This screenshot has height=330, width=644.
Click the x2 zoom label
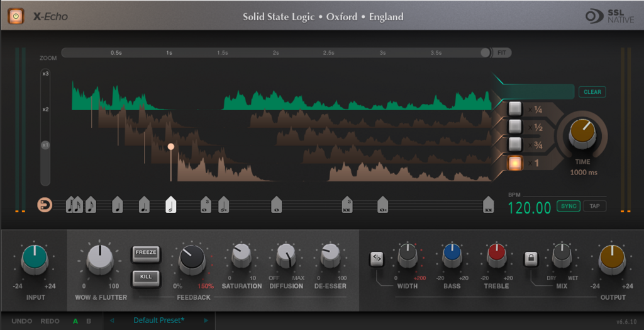pyautogui.click(x=45, y=110)
